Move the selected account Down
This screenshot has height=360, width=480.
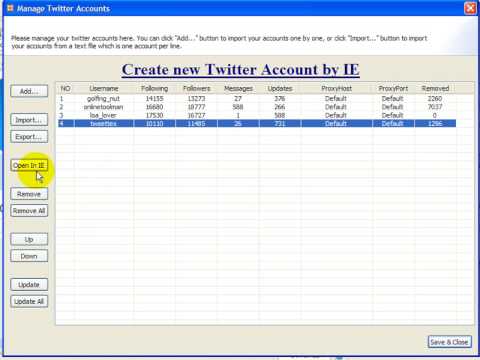29,256
